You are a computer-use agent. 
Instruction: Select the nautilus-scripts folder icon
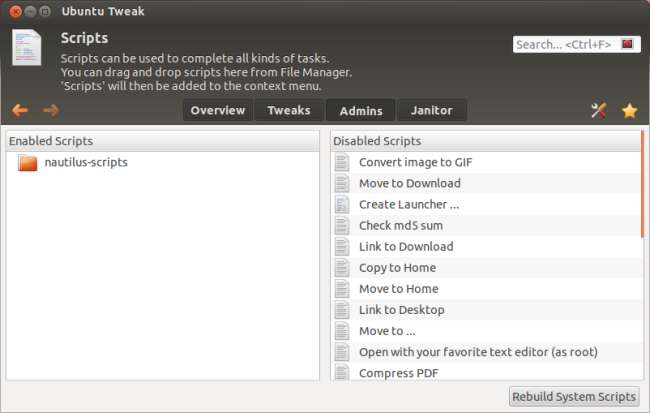coord(28,162)
